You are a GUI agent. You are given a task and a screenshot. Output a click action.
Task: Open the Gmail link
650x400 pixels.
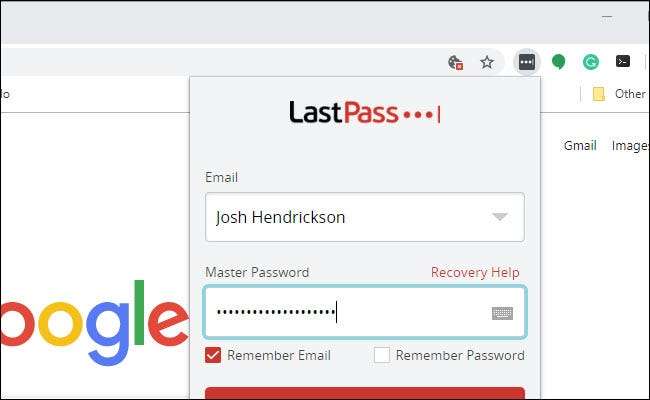(x=580, y=145)
